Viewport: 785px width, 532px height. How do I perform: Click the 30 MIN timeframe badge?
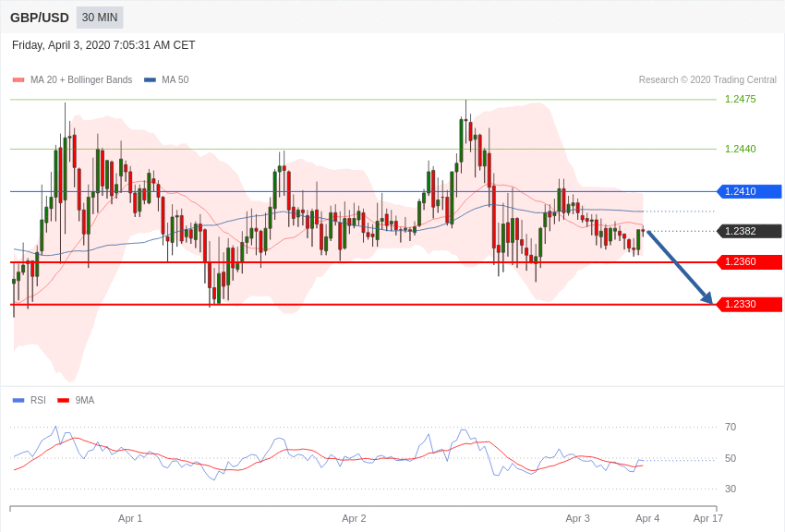(x=100, y=18)
